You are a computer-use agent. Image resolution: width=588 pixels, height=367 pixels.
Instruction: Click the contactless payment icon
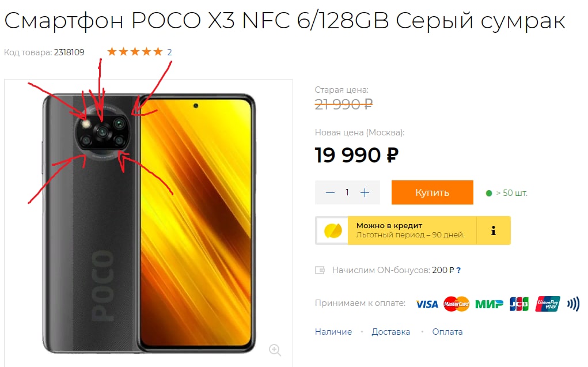[x=573, y=304]
